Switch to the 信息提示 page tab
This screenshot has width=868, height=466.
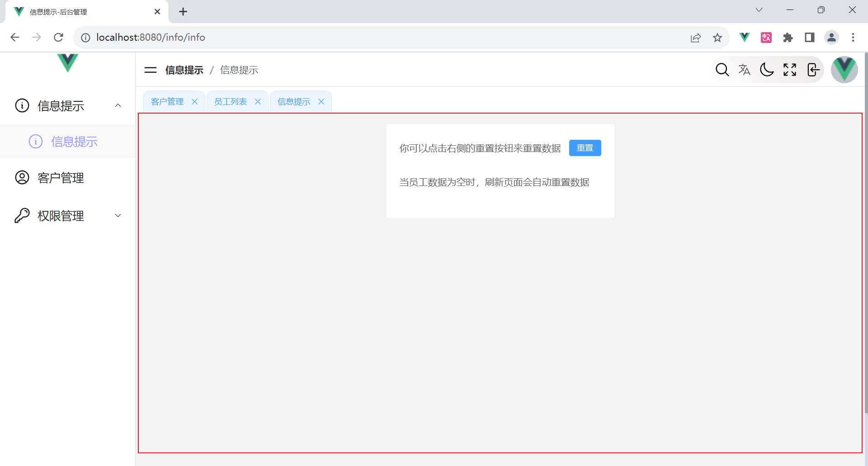294,102
